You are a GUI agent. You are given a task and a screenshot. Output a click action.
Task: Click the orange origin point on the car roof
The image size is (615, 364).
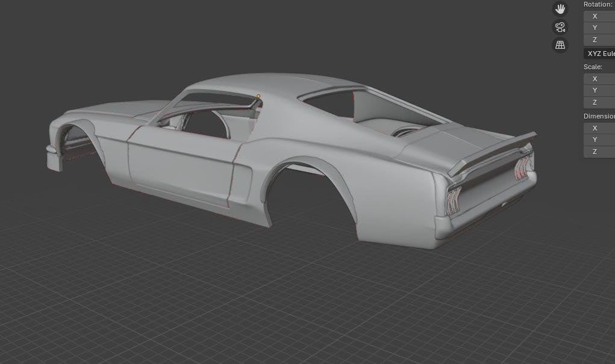coord(258,96)
